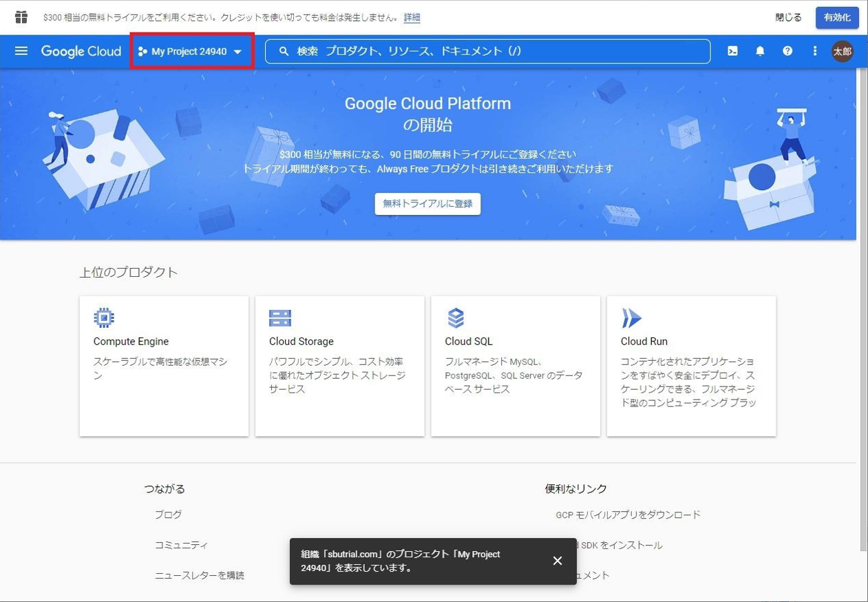Click the gift icon in trial banner
This screenshot has width=868, height=602.
click(21, 17)
